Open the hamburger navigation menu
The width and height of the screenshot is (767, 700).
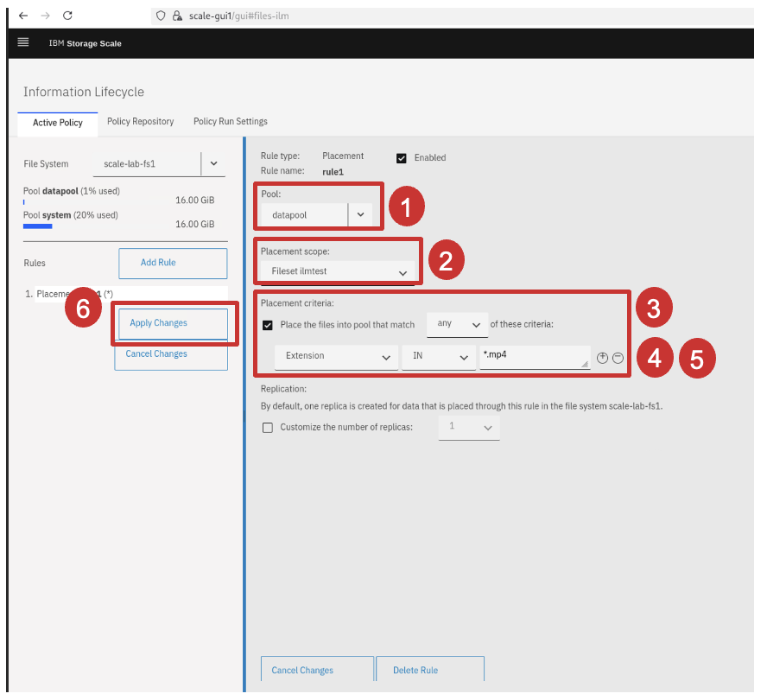click(23, 42)
